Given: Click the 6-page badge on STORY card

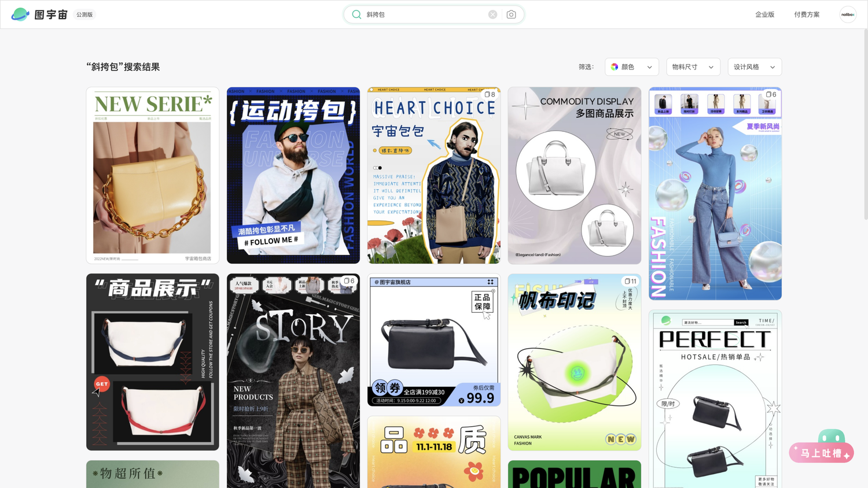Looking at the screenshot, I should 349,281.
